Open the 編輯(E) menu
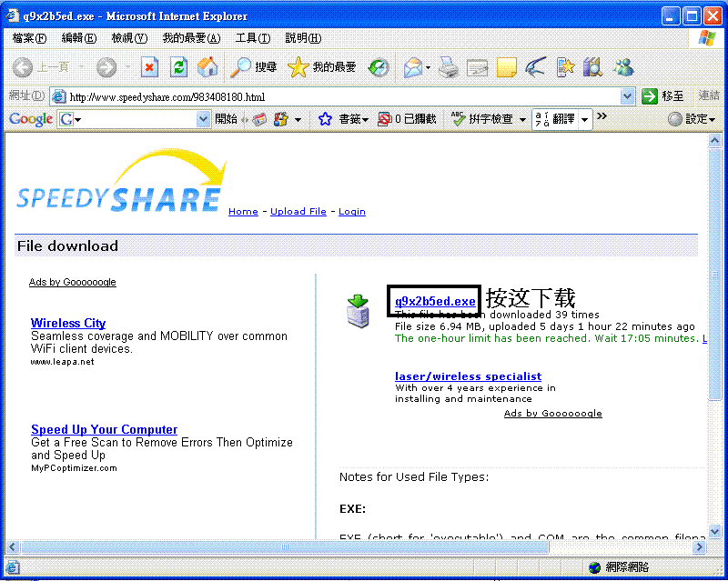728x581 pixels. [79, 38]
